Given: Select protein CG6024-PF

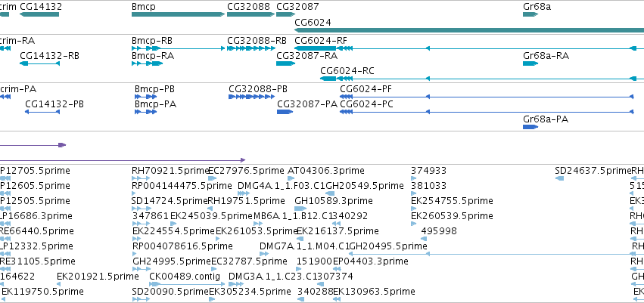Looking at the screenshot, I should pos(487,97).
